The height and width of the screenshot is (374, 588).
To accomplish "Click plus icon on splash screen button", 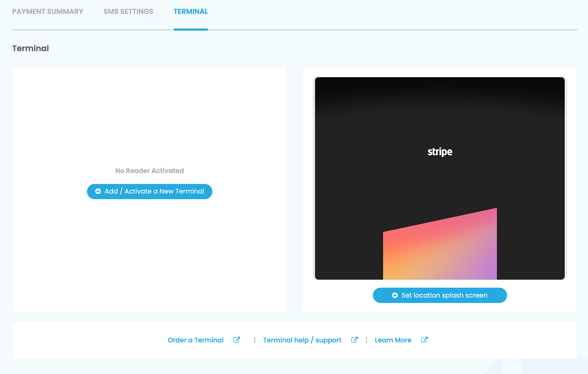I will 395,295.
